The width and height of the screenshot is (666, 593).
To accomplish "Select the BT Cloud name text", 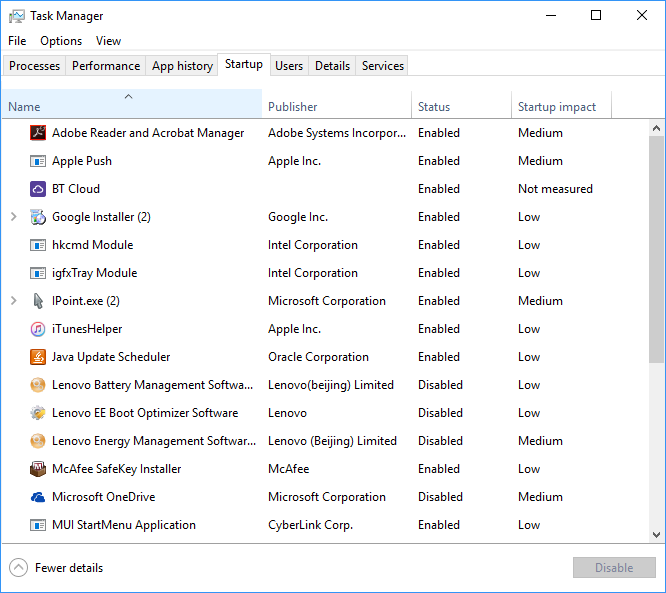I will (76, 189).
